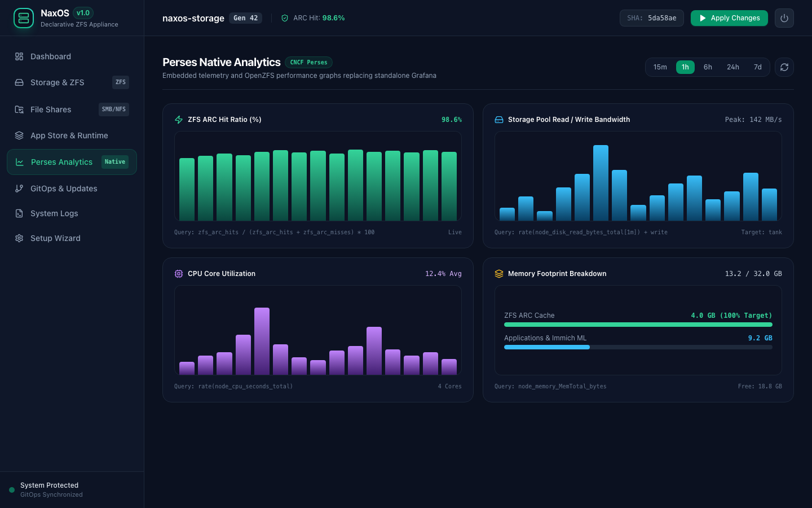Screen dimensions: 812x508
Task: Click the power icon button
Action: click(x=784, y=18)
